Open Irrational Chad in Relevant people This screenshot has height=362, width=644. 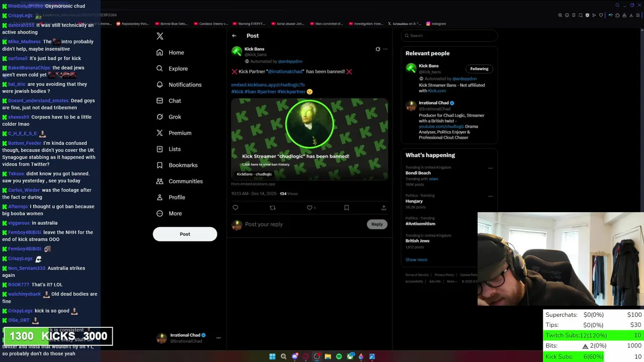pos(433,103)
